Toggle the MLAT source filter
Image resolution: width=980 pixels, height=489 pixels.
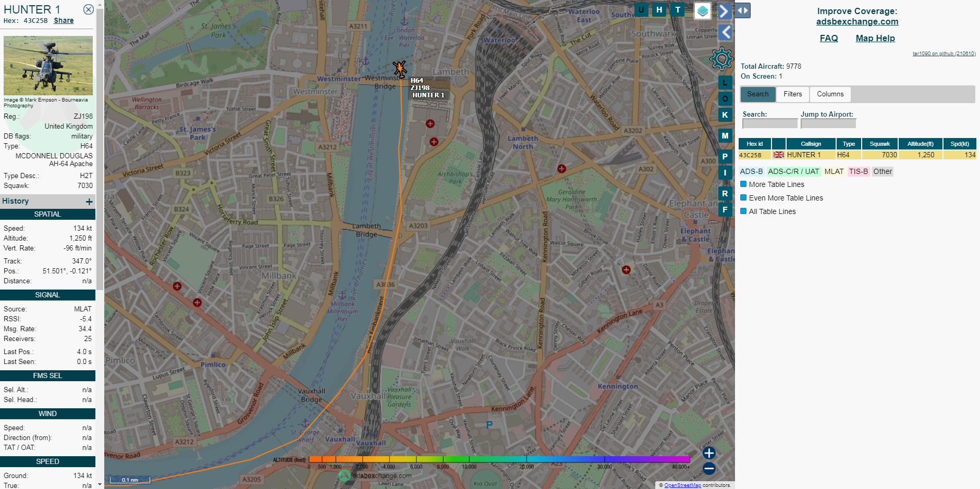[x=834, y=171]
